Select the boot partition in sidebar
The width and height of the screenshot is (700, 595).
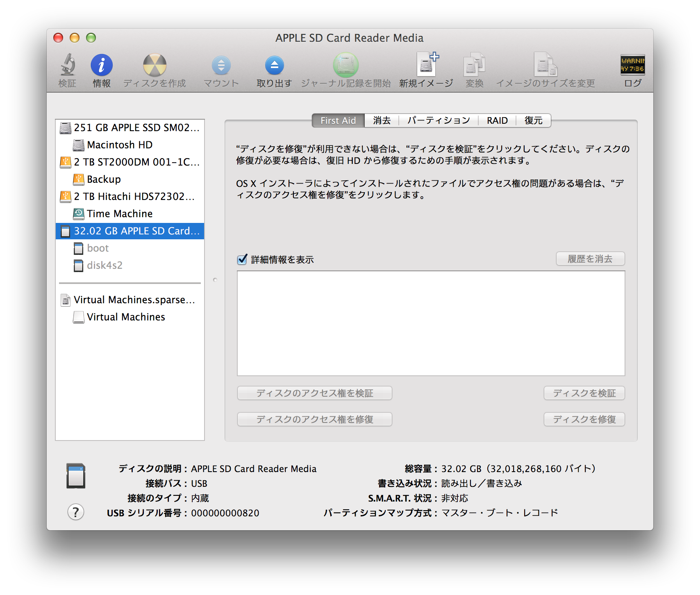98,248
